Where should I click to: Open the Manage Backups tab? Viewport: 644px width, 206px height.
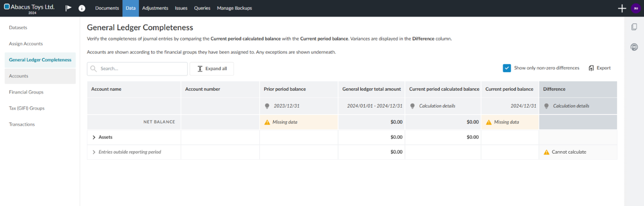(234, 8)
